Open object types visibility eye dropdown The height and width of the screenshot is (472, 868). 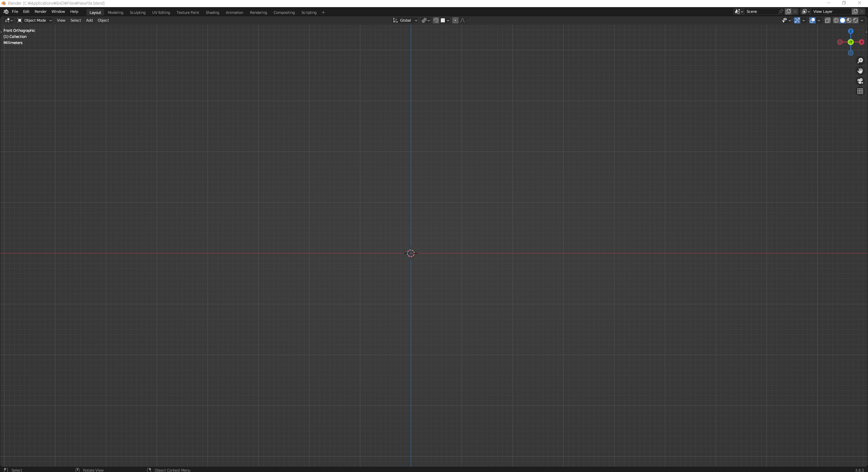(x=786, y=20)
